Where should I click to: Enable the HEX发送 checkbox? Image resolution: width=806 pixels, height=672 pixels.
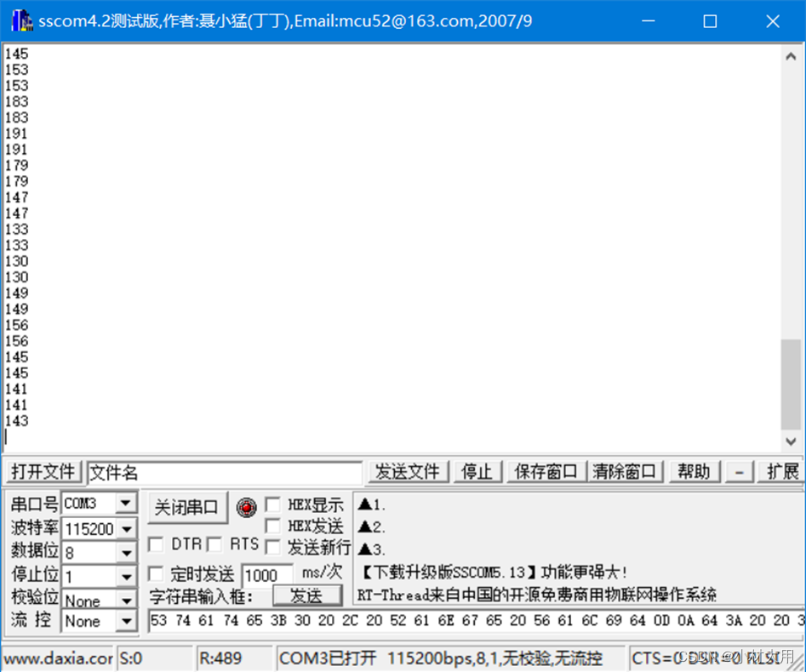coord(273,526)
